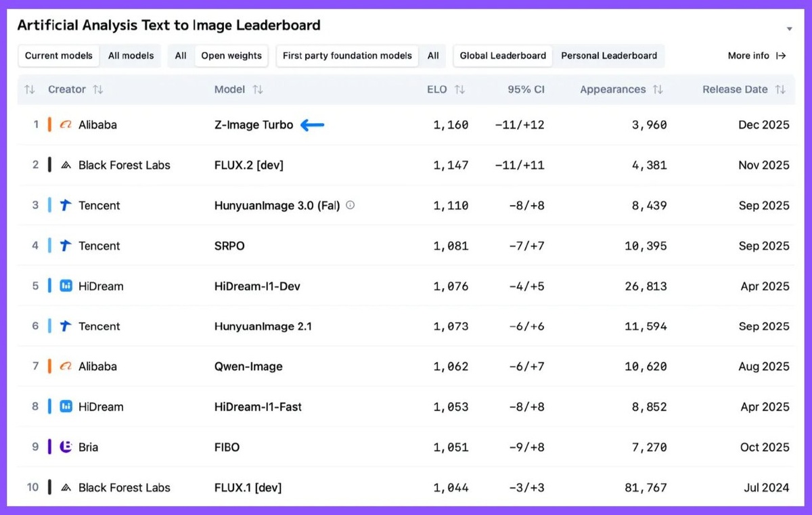Switch to All models toggle
This screenshot has width=812, height=515.
click(x=131, y=55)
